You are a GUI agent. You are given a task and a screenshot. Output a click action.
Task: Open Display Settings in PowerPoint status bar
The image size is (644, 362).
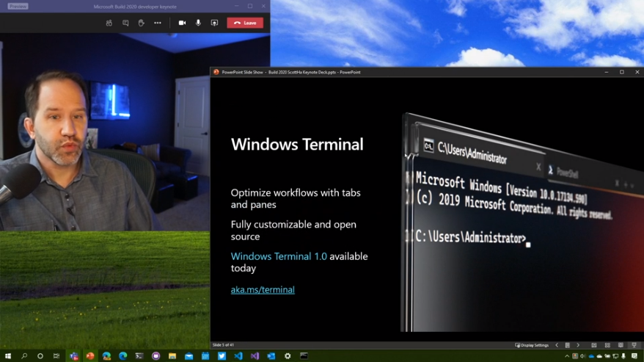(x=532, y=345)
